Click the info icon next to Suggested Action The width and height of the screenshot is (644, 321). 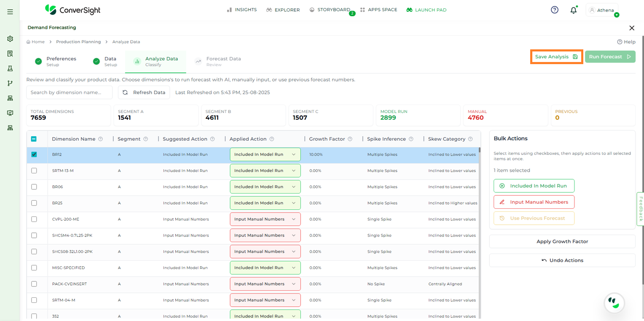point(212,139)
